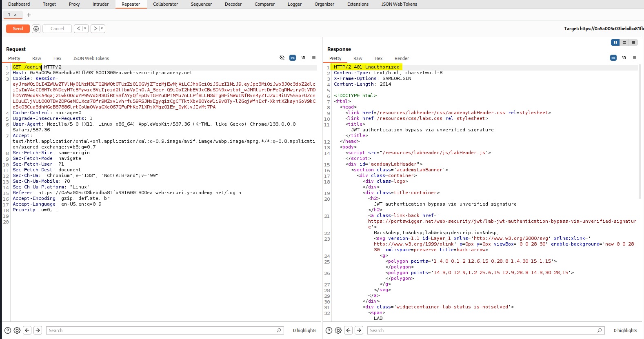Close Repeater tab 1
Image resolution: width=644 pixels, height=339 pixels.
[16, 15]
